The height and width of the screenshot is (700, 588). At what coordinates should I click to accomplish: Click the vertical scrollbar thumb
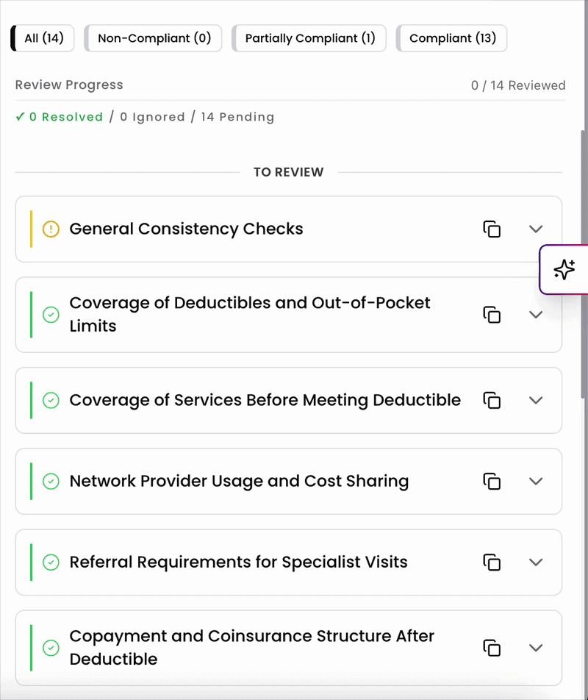pos(584,263)
